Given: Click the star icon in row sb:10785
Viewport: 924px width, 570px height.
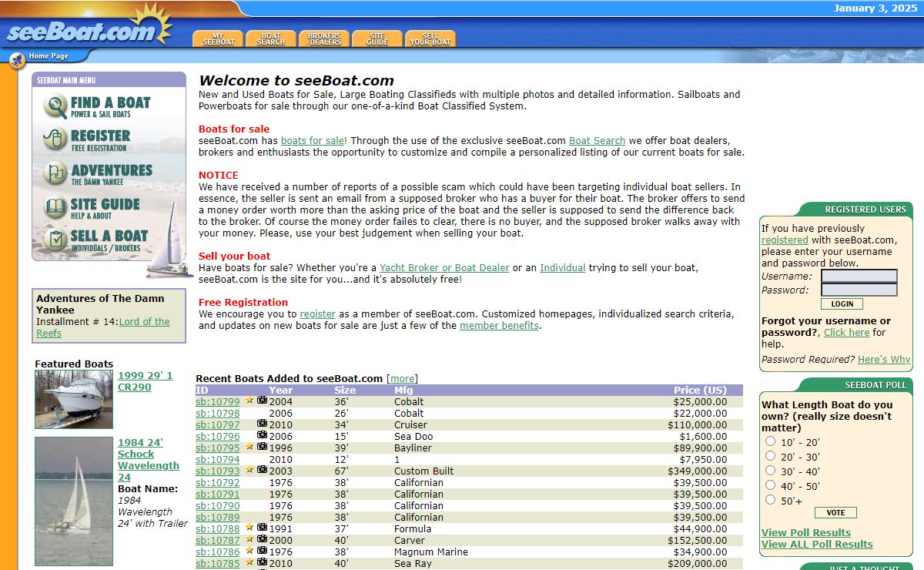Looking at the screenshot, I should 249,562.
